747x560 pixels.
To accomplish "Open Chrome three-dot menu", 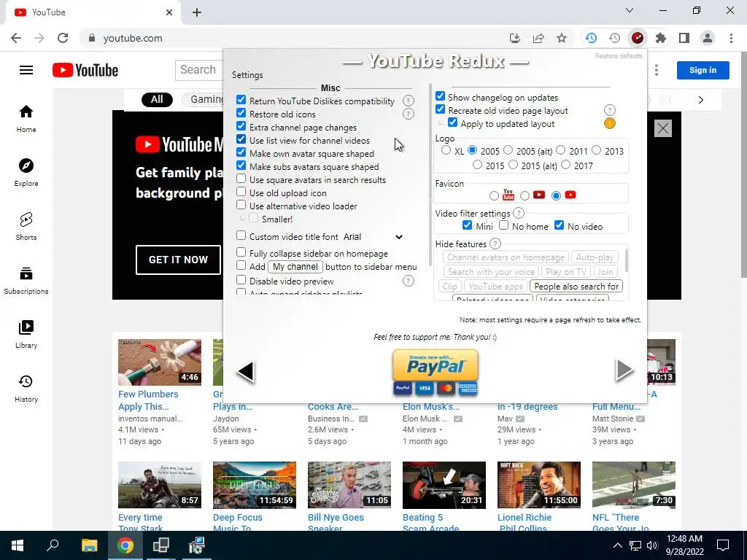I will pos(731,38).
